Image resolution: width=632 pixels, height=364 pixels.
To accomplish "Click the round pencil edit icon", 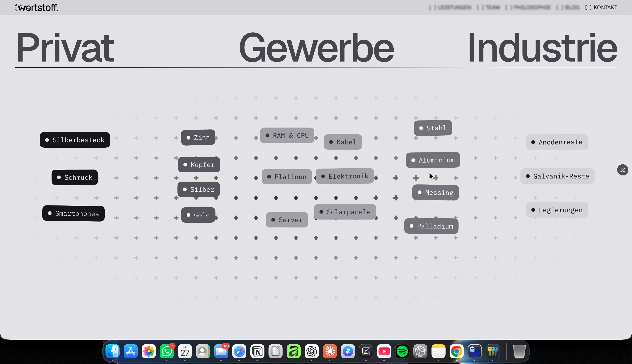I will [x=623, y=170].
